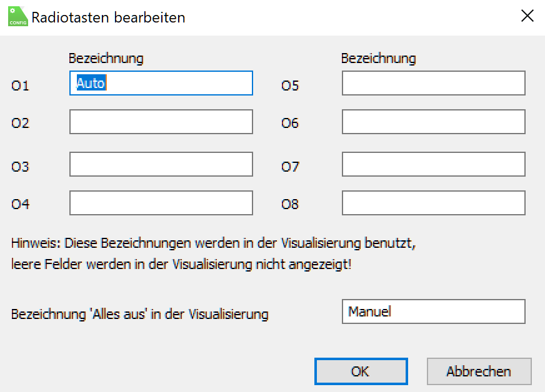This screenshot has height=392, width=545.
Task: Click into the O4 Bezeichnung field
Action: tap(161, 203)
